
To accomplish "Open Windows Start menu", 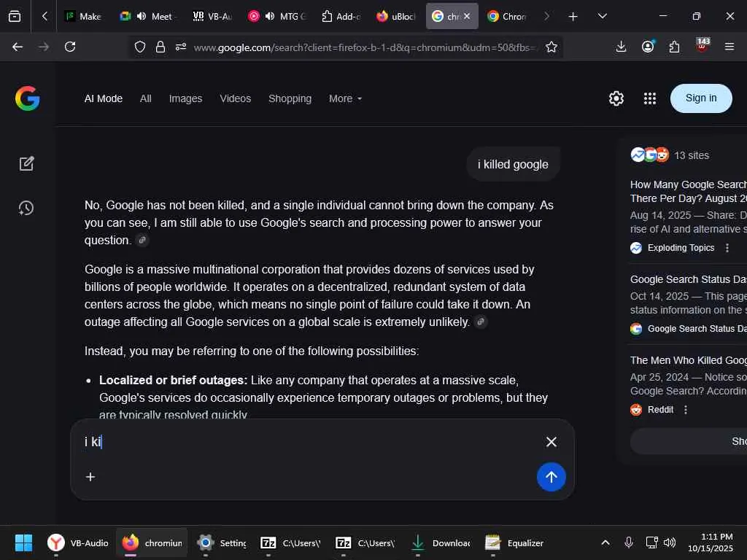I will 23,542.
